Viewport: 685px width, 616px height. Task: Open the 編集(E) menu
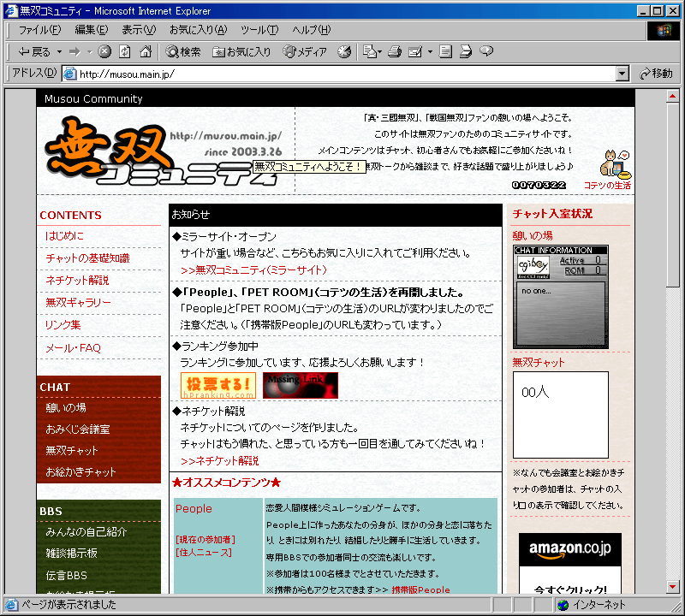(92, 30)
